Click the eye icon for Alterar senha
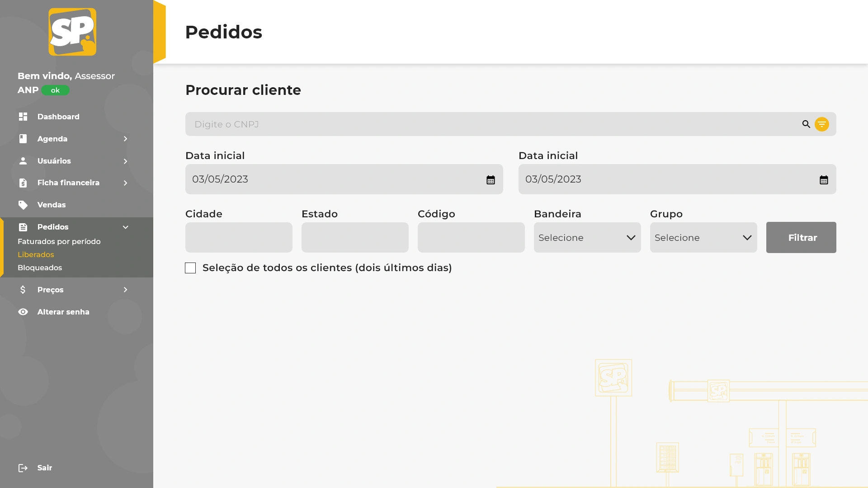The width and height of the screenshot is (868, 488). [23, 312]
